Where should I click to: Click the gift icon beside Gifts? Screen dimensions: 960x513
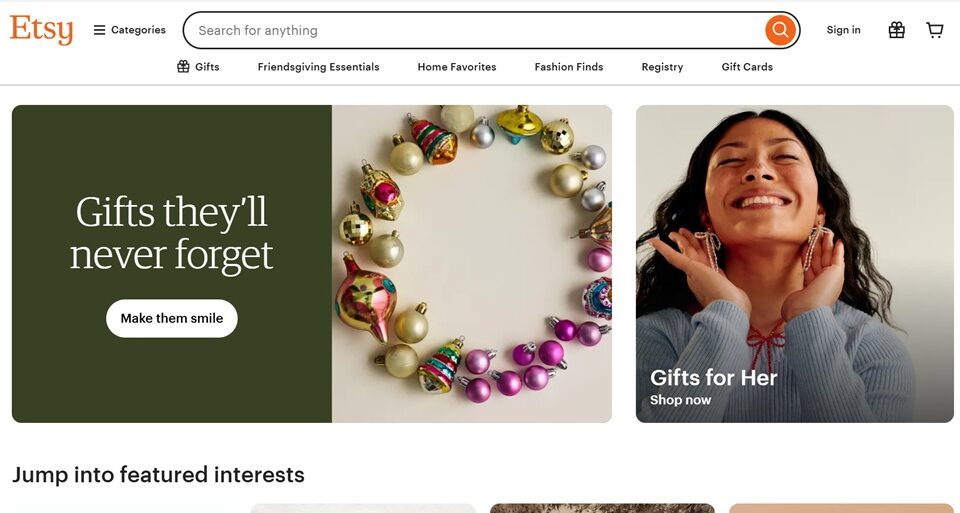click(x=183, y=67)
